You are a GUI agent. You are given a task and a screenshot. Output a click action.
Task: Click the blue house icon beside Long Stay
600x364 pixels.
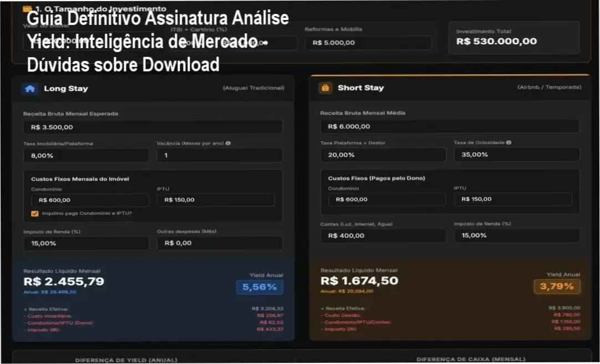point(30,89)
